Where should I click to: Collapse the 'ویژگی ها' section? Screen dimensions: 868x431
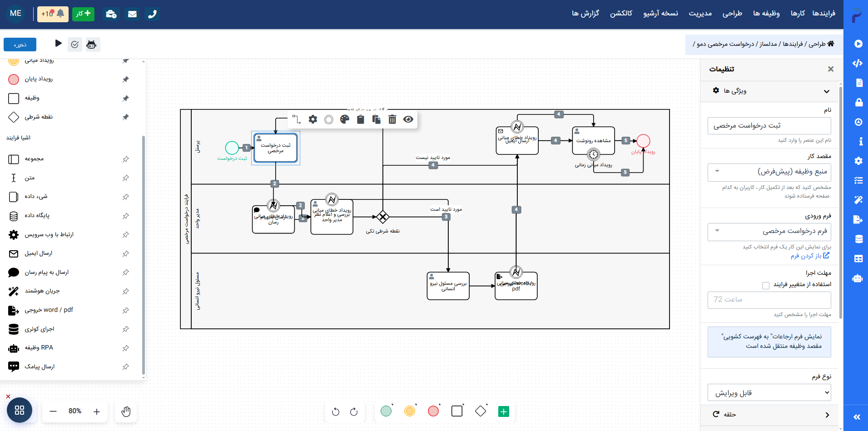(x=769, y=91)
